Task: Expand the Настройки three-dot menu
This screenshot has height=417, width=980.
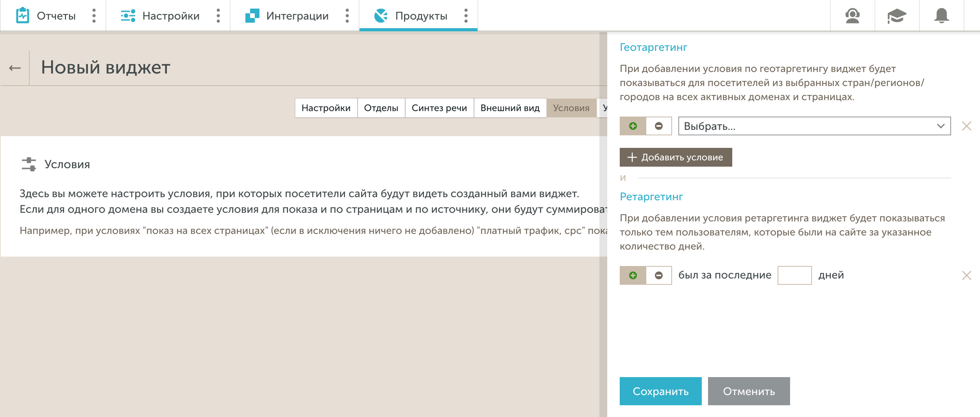Action: click(218, 16)
